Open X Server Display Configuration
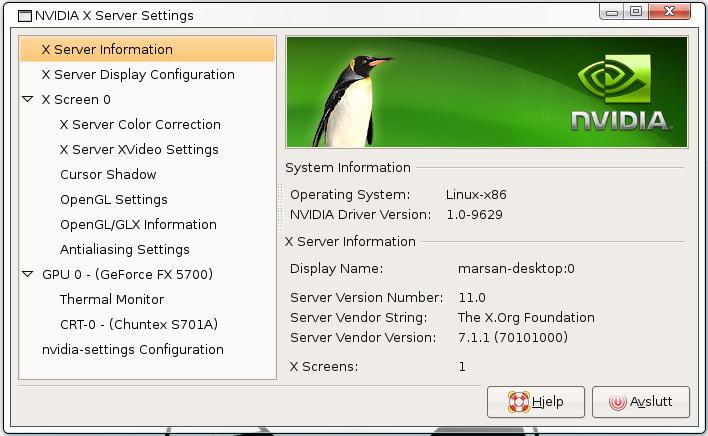 [x=138, y=74]
